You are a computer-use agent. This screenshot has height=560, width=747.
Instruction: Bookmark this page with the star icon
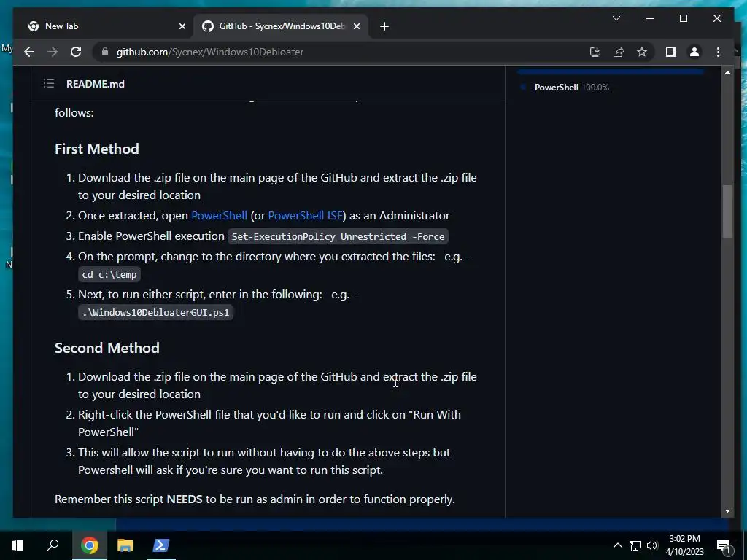coord(642,52)
